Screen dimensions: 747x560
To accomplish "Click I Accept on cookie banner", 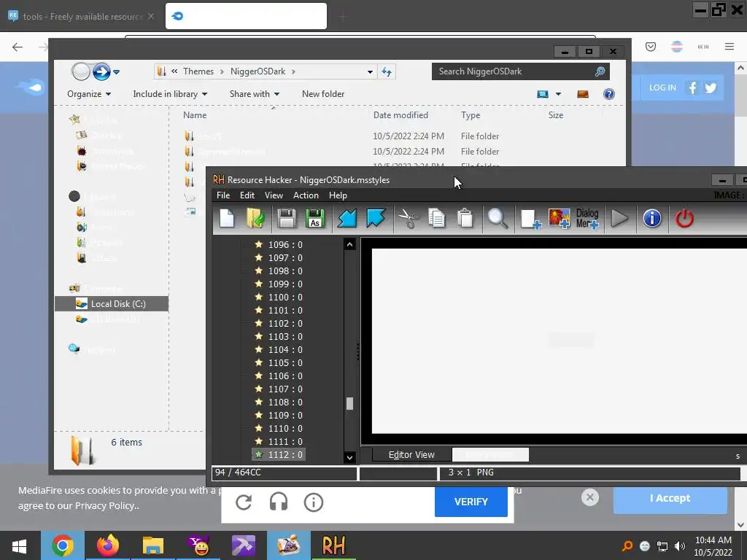I will (x=670, y=498).
